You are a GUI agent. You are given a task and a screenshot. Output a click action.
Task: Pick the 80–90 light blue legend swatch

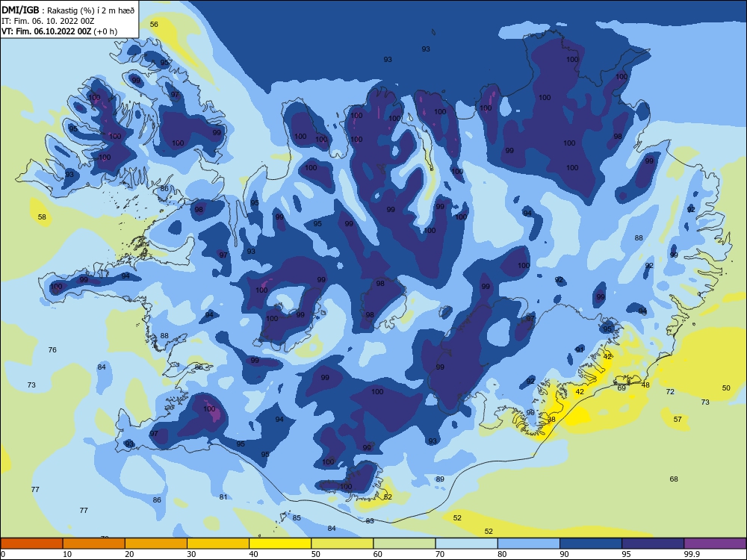[528, 544]
